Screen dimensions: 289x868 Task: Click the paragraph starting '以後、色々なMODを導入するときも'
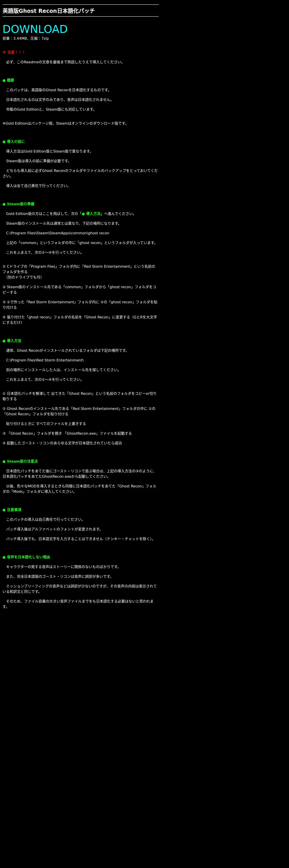pyautogui.click(x=79, y=489)
